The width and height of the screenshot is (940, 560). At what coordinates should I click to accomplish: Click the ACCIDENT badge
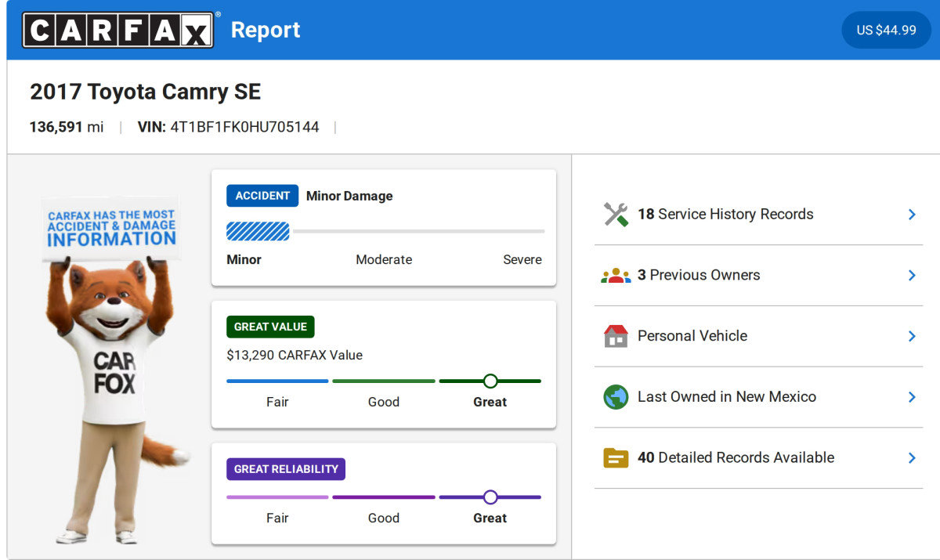(262, 196)
